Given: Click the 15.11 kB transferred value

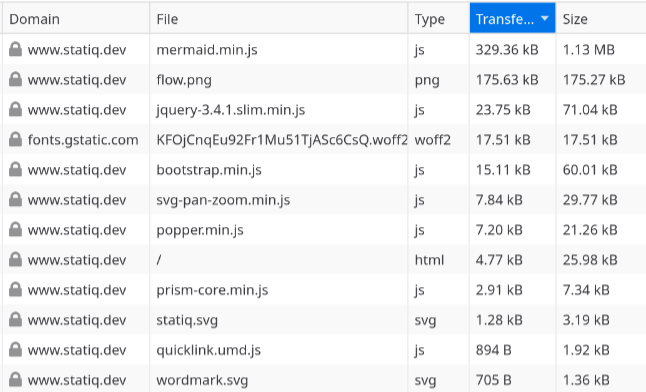Looking at the screenshot, I should [x=503, y=170].
